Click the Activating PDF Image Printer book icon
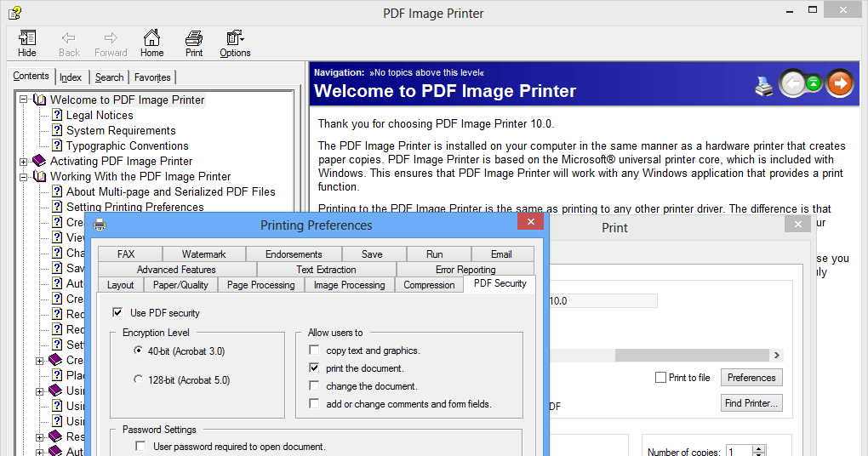Screen dimensions: 868x456 [39, 161]
